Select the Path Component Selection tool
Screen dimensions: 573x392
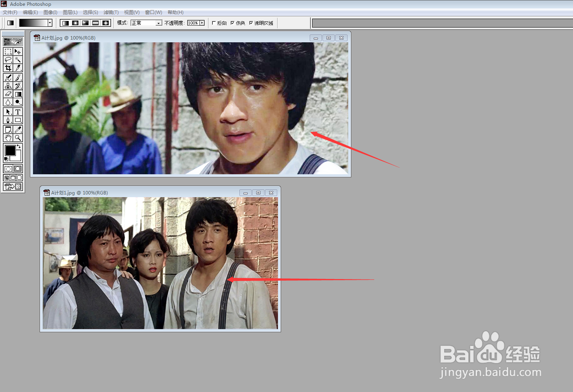pos(8,112)
